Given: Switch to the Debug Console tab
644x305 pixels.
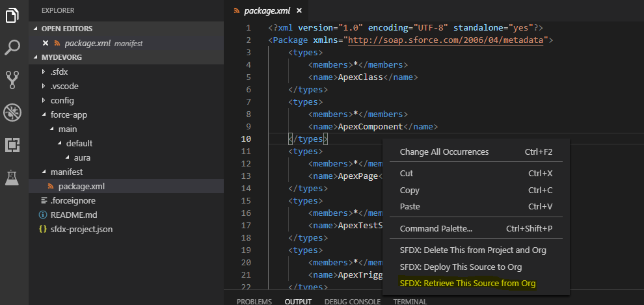Looking at the screenshot, I should point(354,302).
